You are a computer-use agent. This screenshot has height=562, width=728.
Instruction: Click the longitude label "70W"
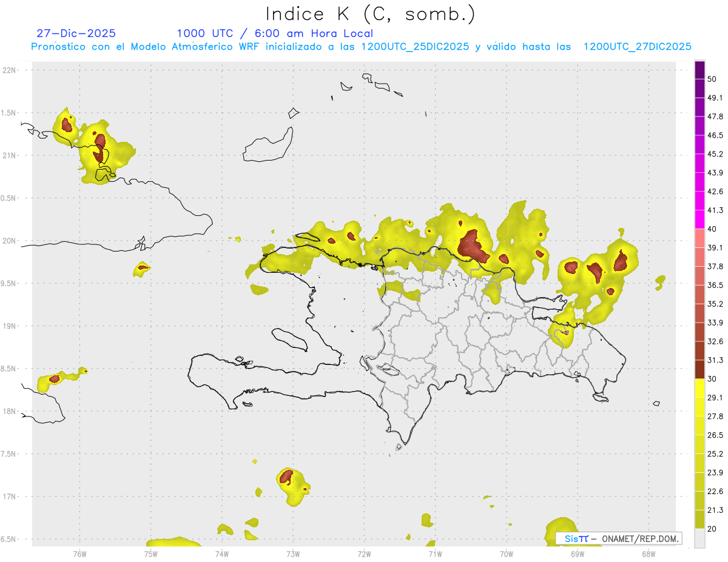[x=507, y=554]
